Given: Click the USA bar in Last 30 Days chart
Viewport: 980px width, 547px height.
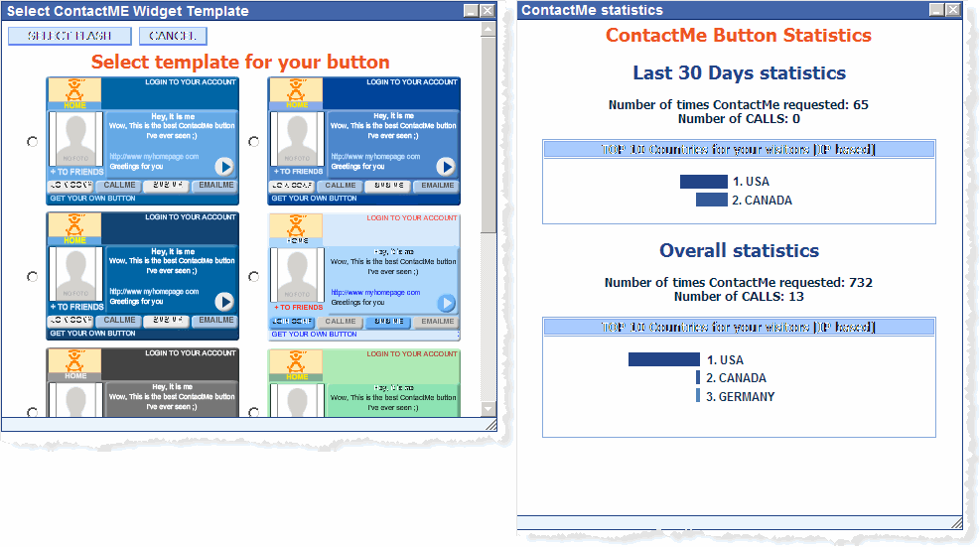Looking at the screenshot, I should click(704, 182).
